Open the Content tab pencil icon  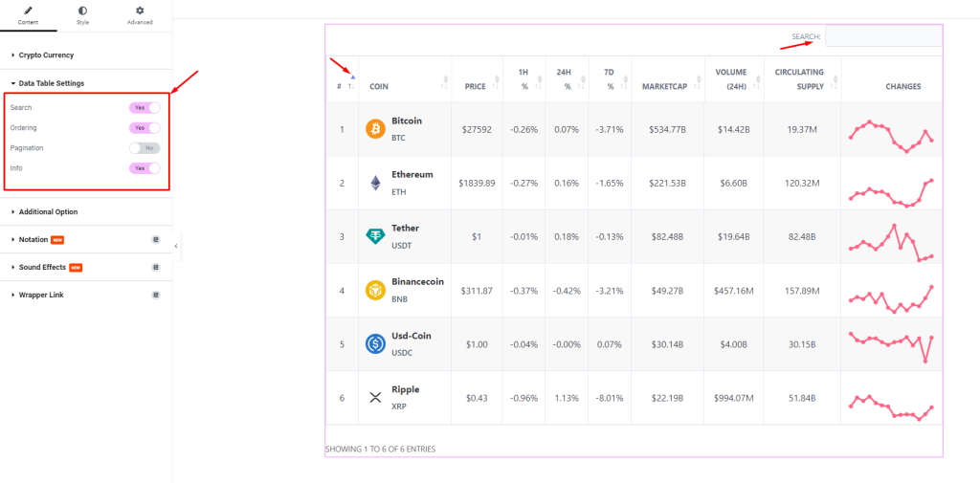28,11
